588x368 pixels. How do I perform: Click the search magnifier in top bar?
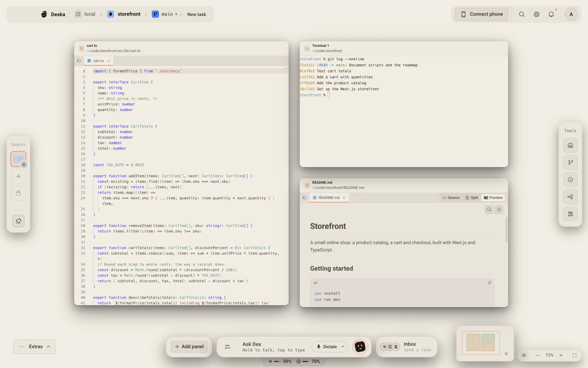[x=522, y=14]
